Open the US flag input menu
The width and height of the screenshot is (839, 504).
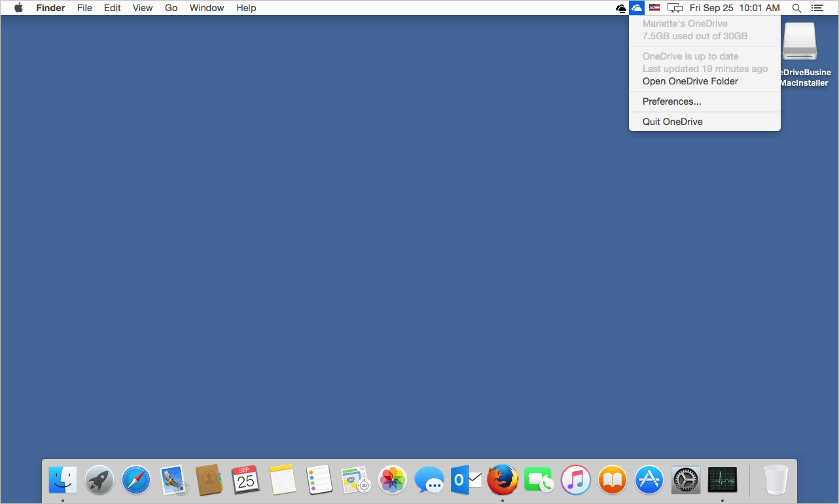pos(654,8)
